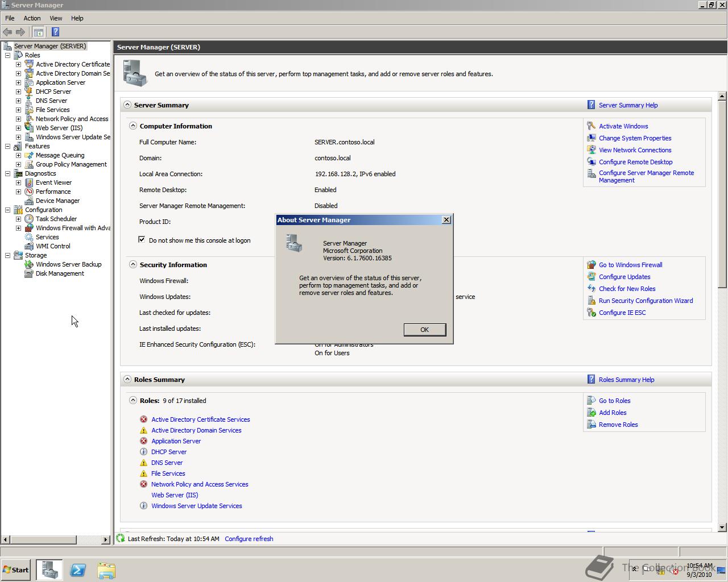This screenshot has height=582, width=728.
Task: Collapse the Computer Information section chevron
Action: 133,126
